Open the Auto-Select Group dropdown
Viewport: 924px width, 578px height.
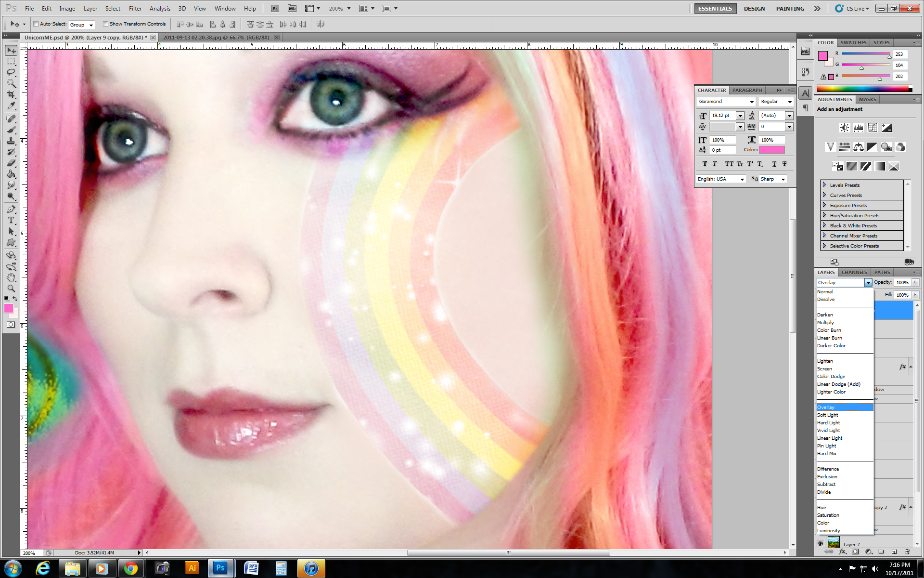pos(81,25)
